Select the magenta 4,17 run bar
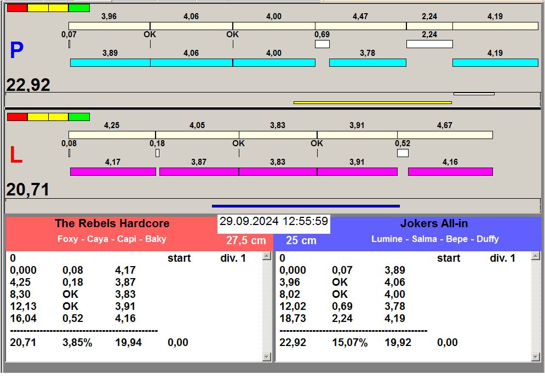 pyautogui.click(x=113, y=171)
